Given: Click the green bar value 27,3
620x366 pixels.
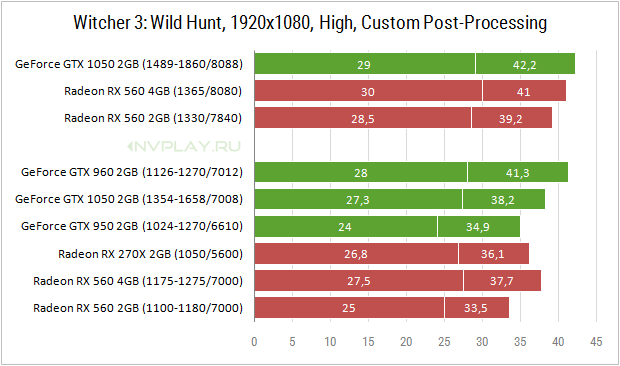Looking at the screenshot, I should coord(358,200).
